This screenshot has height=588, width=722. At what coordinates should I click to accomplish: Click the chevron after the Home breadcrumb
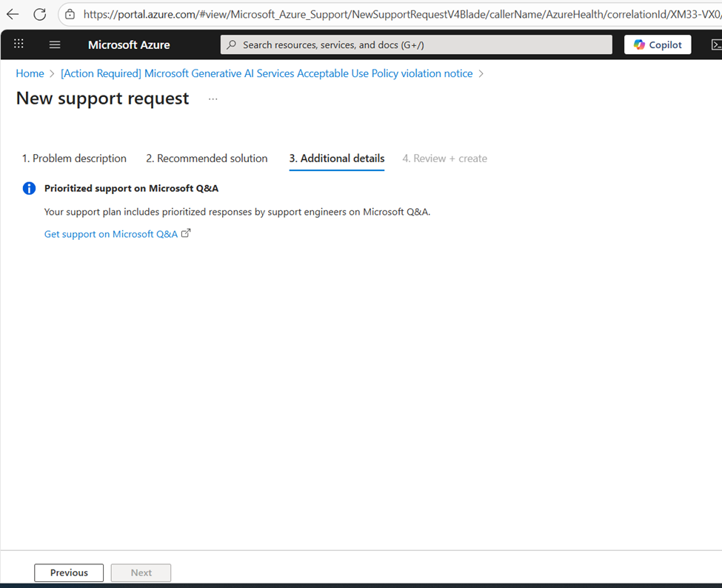[x=52, y=73]
